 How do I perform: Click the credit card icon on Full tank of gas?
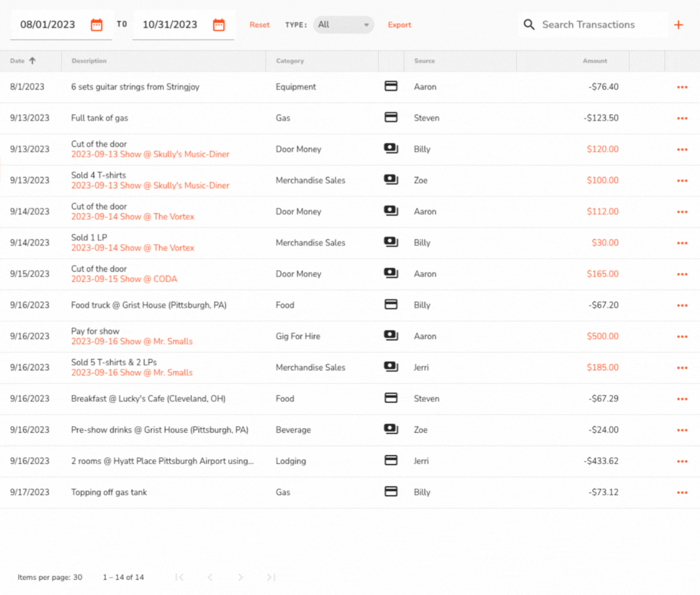coord(391,117)
